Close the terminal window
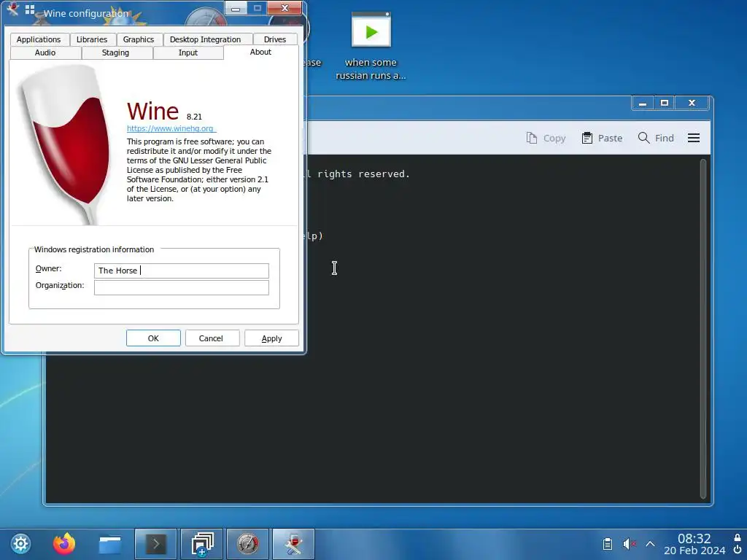This screenshot has height=560, width=747. coord(692,103)
